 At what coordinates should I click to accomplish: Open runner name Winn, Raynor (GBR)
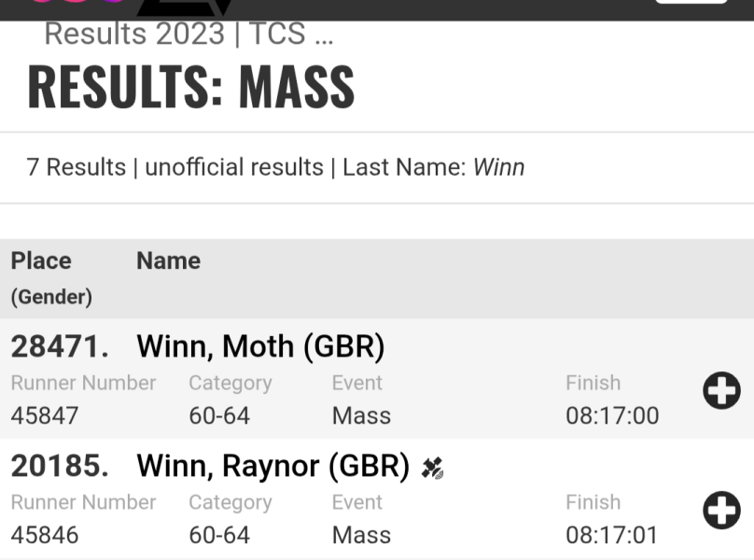272,467
